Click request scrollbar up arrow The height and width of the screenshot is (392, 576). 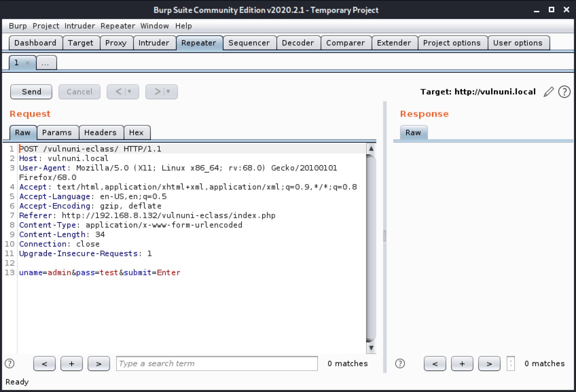371,149
